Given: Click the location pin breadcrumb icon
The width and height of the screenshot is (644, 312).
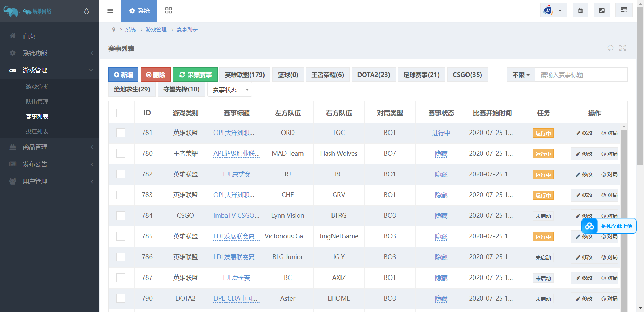Looking at the screenshot, I should (114, 30).
